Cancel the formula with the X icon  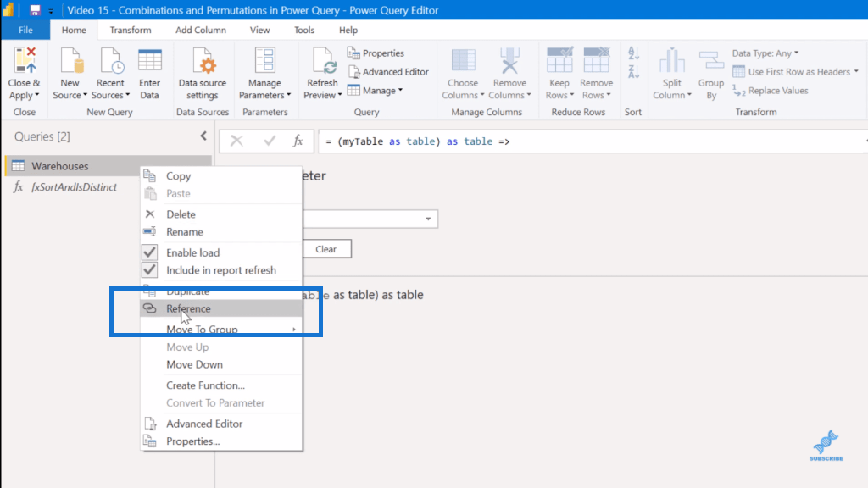click(236, 141)
